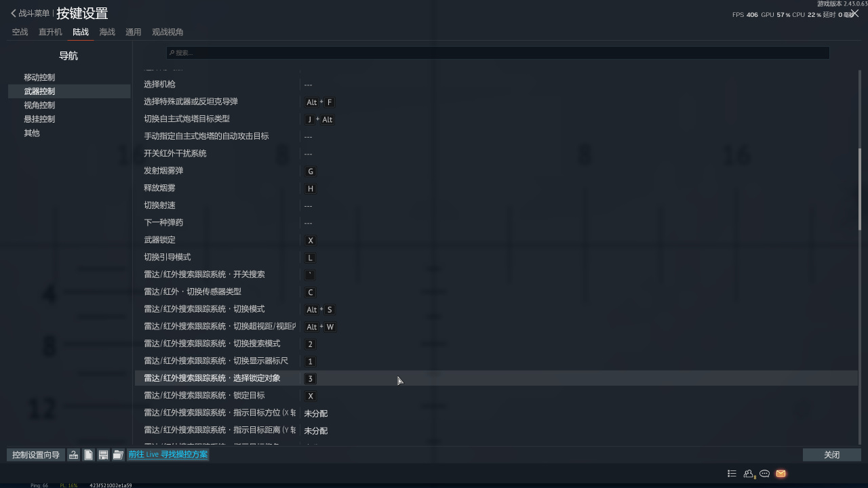Edit C key binding for 切换传感器类型

[x=311, y=293]
